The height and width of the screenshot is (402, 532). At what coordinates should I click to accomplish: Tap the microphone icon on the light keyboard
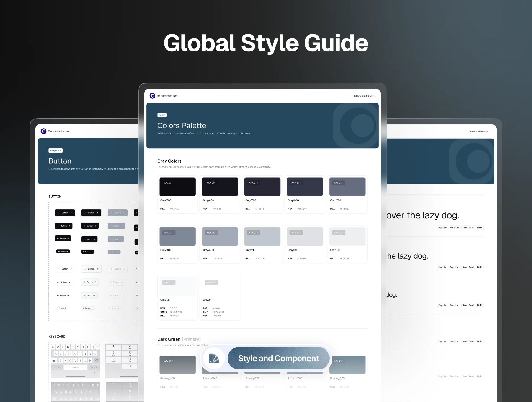[x=95, y=373]
